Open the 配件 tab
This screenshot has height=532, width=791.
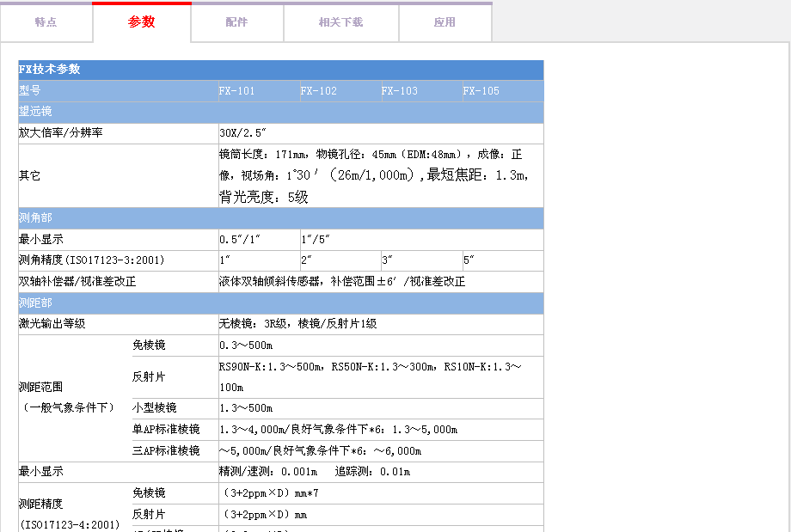[236, 22]
